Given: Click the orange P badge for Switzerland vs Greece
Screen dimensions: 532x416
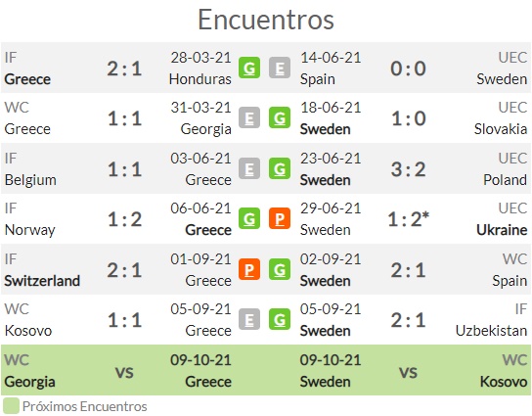Looking at the screenshot, I should [x=249, y=269].
